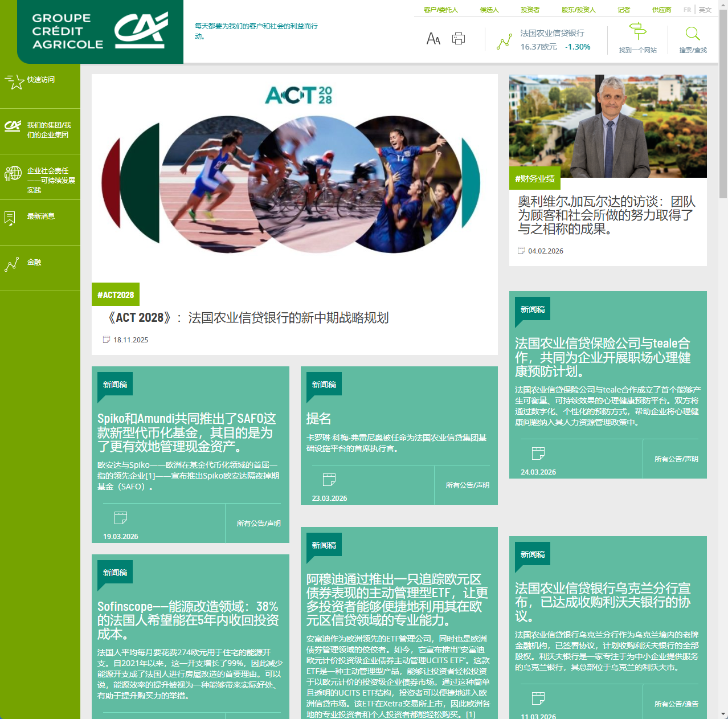Switch language to 英文
The image size is (728, 719).
705,10
